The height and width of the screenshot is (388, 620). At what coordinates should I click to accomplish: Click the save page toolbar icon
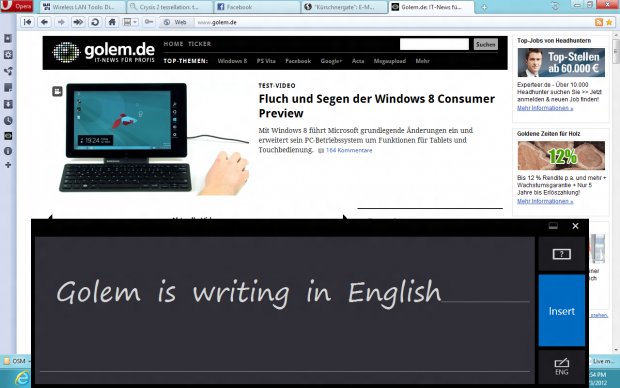(127, 22)
